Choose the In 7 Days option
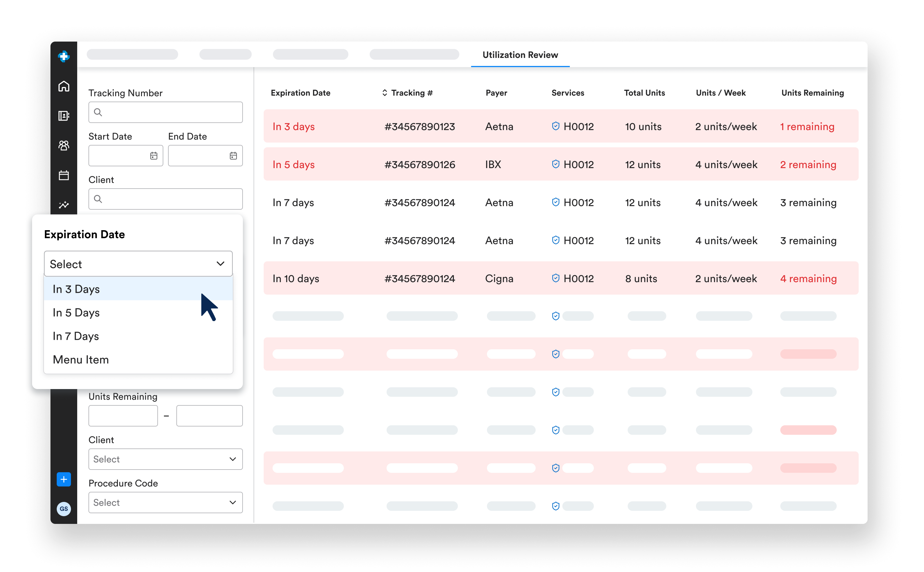924x572 pixels. 76,336
